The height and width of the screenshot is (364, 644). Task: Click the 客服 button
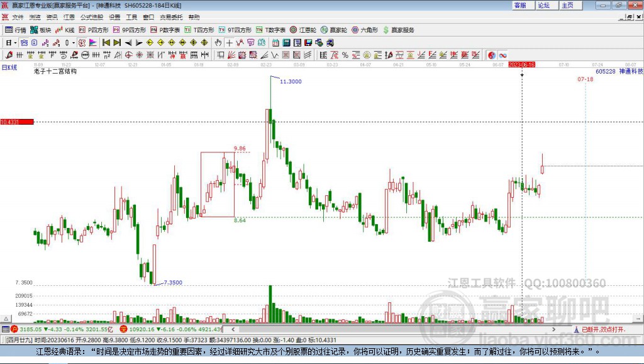tap(523, 5)
